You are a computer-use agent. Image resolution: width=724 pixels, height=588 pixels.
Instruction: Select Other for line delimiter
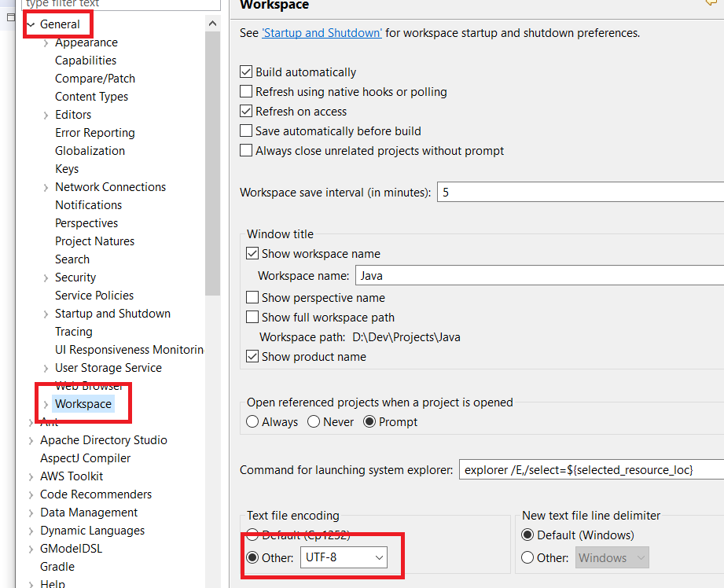tap(529, 557)
